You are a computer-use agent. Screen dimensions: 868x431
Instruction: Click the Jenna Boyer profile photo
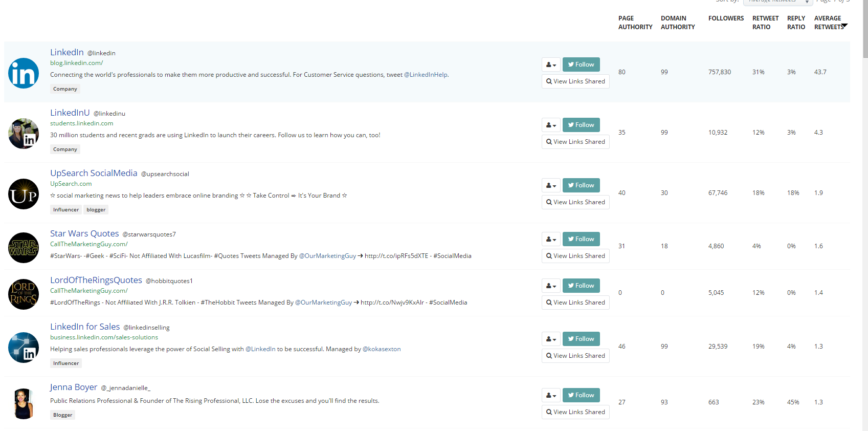tap(24, 404)
